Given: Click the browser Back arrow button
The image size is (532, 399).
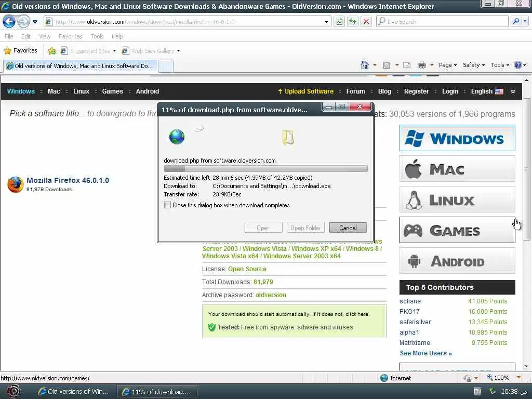Looking at the screenshot, I should click(9, 22).
